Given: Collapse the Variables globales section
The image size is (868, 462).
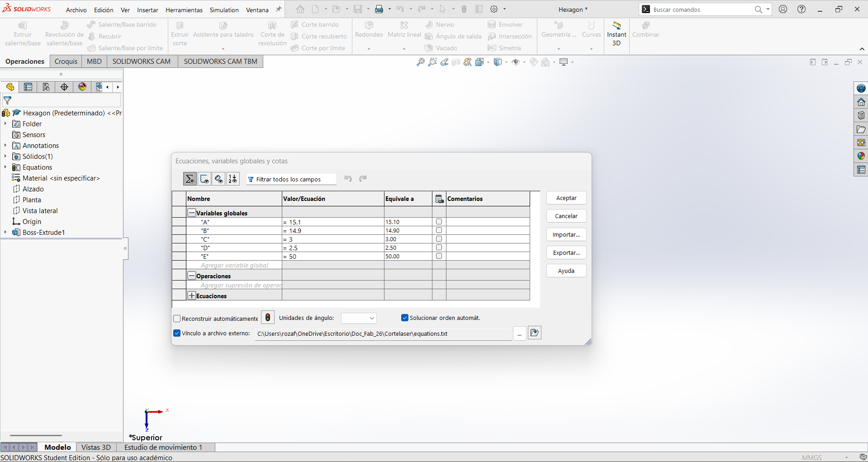Looking at the screenshot, I should [191, 212].
